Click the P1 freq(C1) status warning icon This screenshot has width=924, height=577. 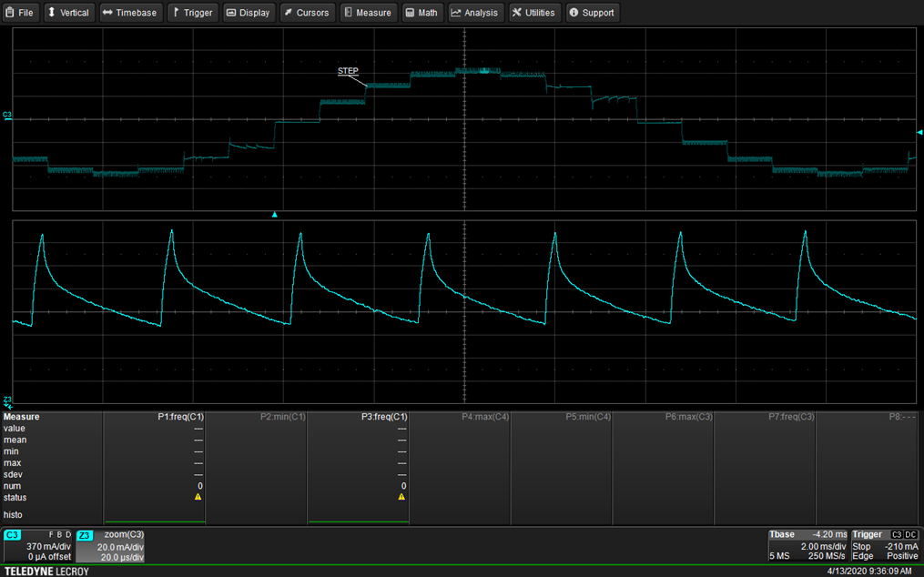198,497
